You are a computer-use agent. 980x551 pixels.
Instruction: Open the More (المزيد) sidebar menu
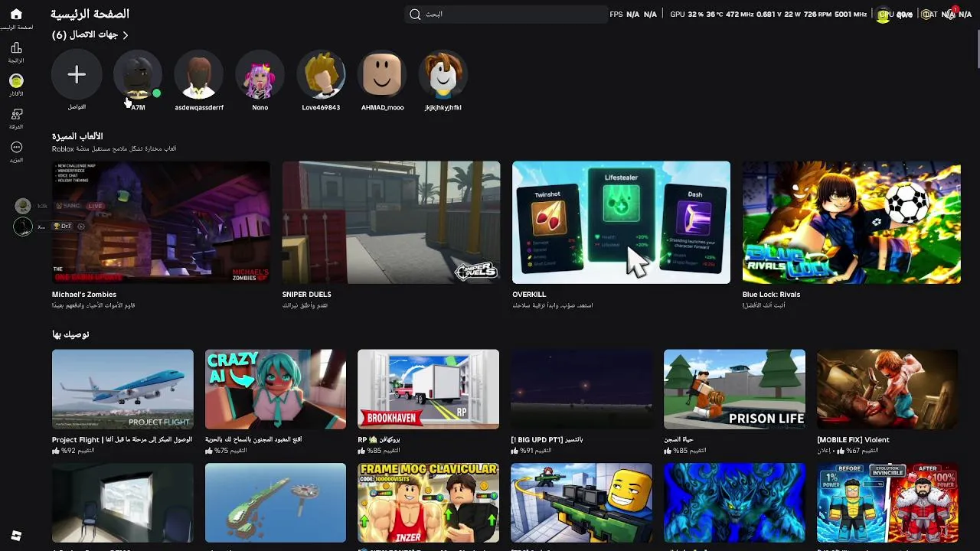[16, 147]
